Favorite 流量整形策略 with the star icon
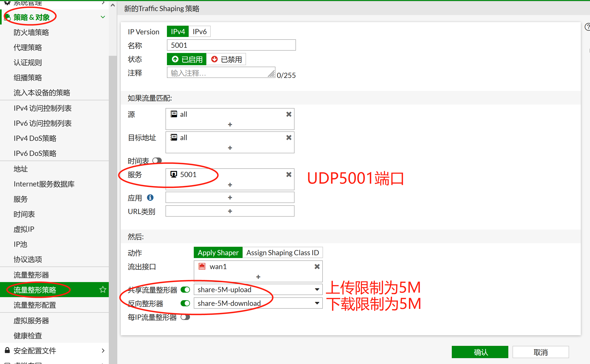The width and height of the screenshot is (590, 364). 103,289
